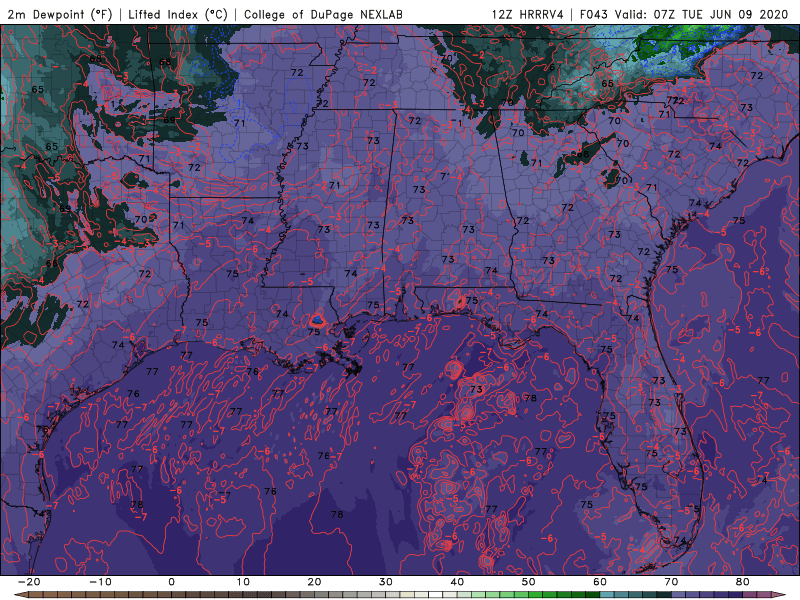Click the 30 label on the color scale
Viewport: 800px width, 600px height.
386,582
